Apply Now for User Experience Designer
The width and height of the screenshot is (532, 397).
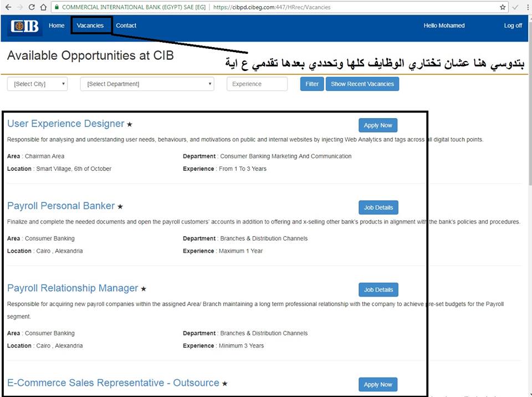(378, 125)
